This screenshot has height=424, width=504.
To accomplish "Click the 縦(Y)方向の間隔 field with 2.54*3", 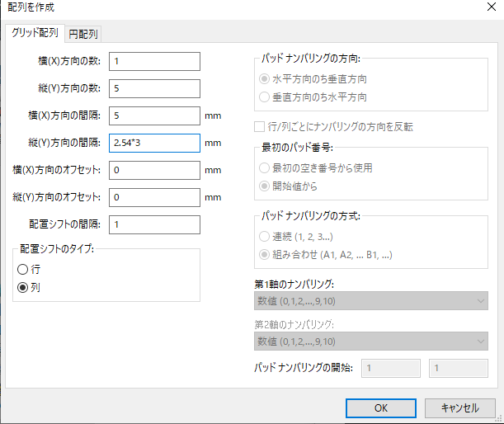I will coord(154,143).
